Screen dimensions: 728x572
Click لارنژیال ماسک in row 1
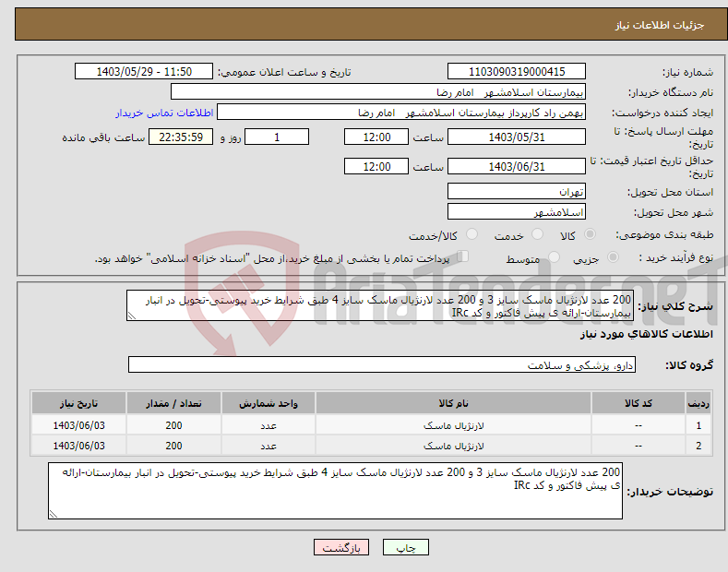454,425
